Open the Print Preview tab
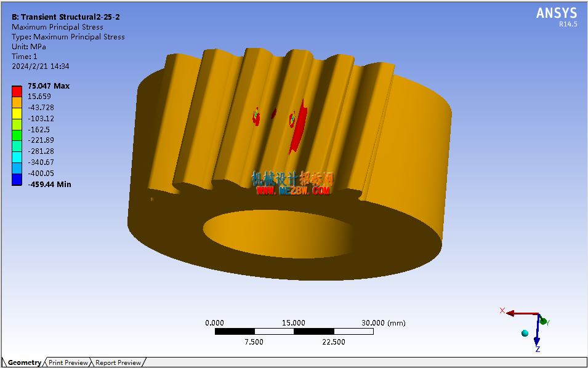588x368 pixels. tap(68, 362)
